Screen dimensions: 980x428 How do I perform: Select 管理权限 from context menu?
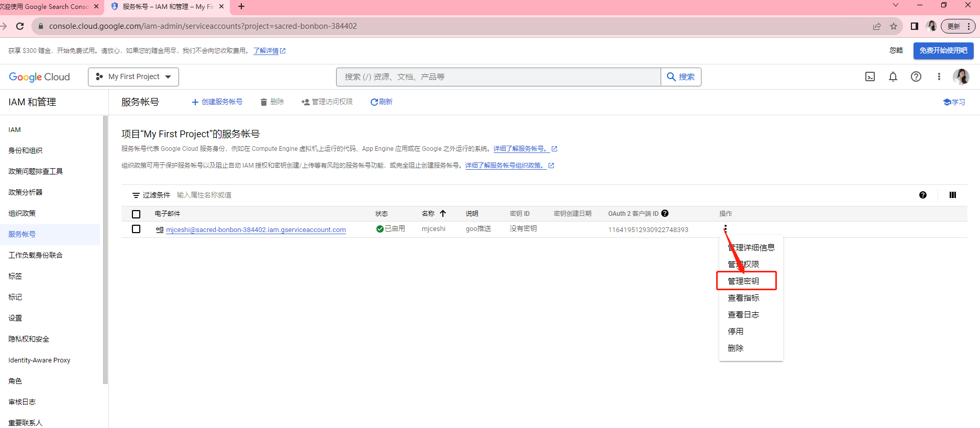751,265
